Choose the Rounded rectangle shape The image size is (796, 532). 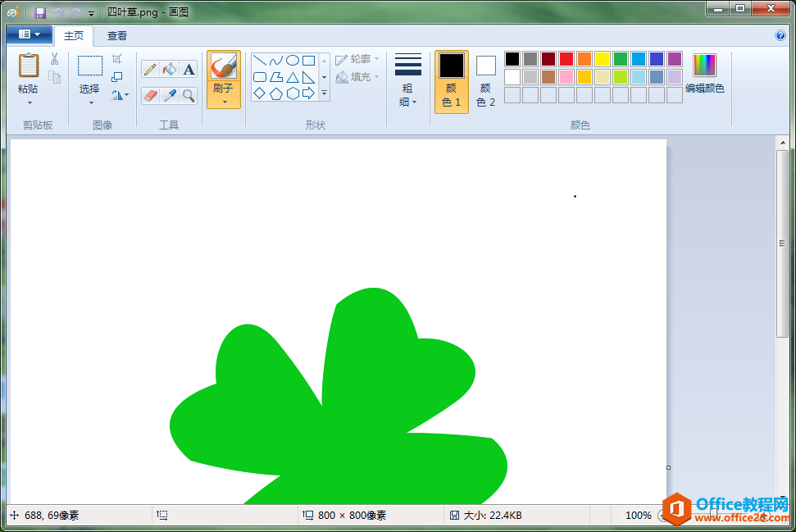click(259, 77)
